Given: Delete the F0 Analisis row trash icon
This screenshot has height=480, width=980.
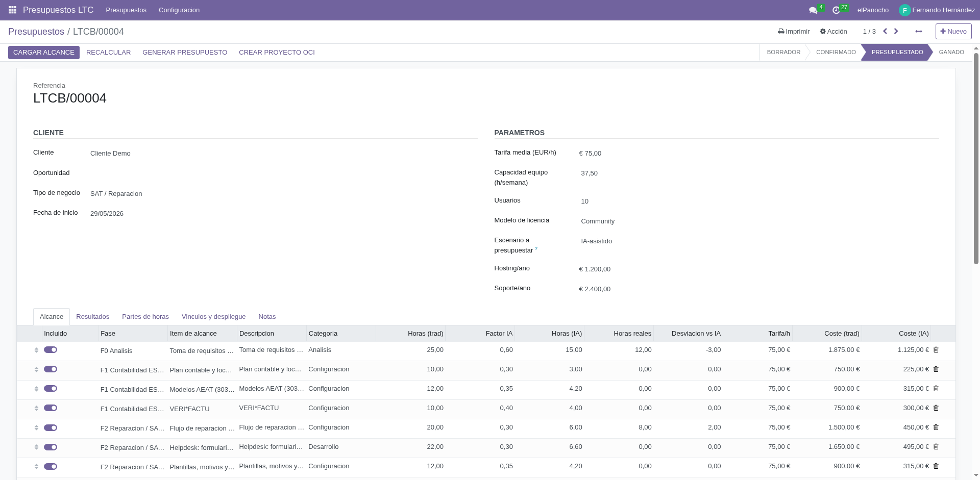Looking at the screenshot, I should click(x=936, y=350).
